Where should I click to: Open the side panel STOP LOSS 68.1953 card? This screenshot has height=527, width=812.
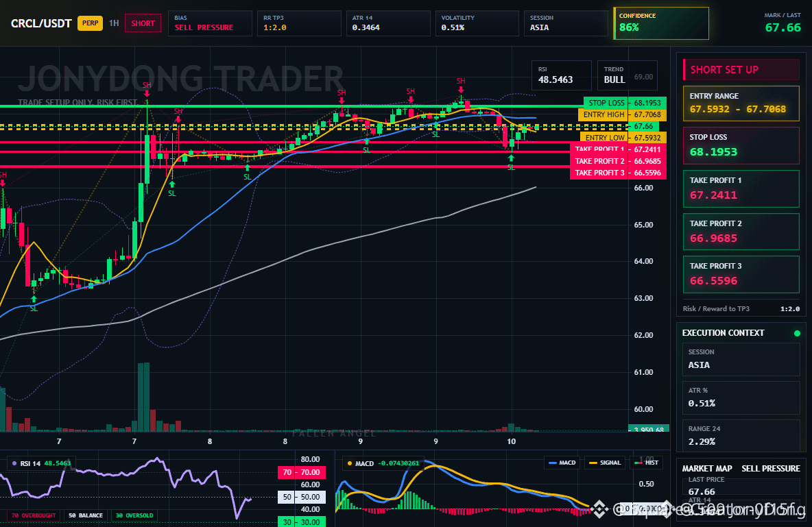(741, 145)
